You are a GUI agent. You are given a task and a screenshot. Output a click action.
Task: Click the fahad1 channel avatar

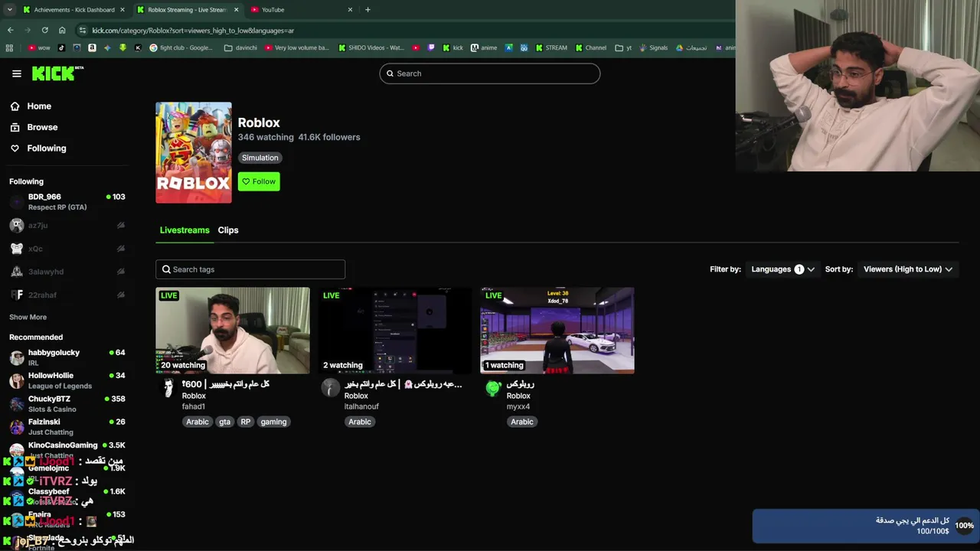click(168, 388)
